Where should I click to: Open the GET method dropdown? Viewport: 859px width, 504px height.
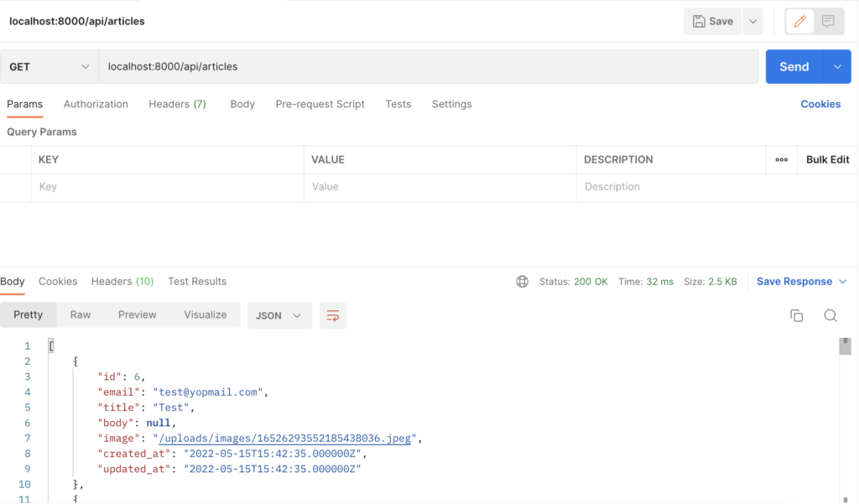click(x=49, y=67)
